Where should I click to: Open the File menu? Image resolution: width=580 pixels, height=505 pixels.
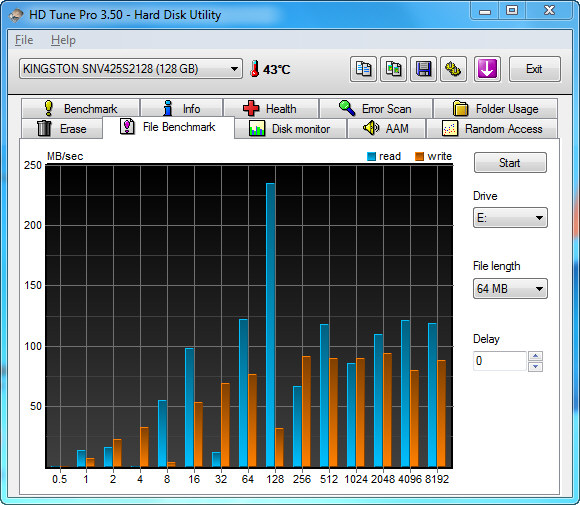click(x=24, y=40)
